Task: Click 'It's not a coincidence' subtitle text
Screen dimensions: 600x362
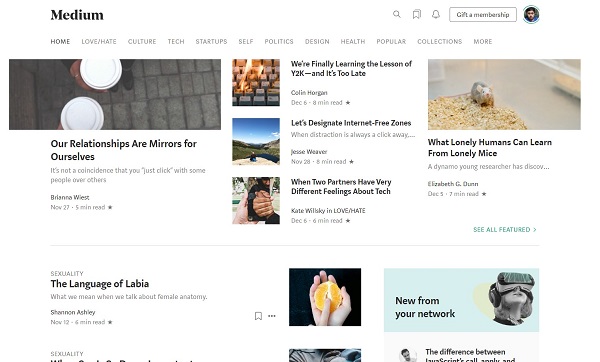Action: pyautogui.click(x=128, y=175)
